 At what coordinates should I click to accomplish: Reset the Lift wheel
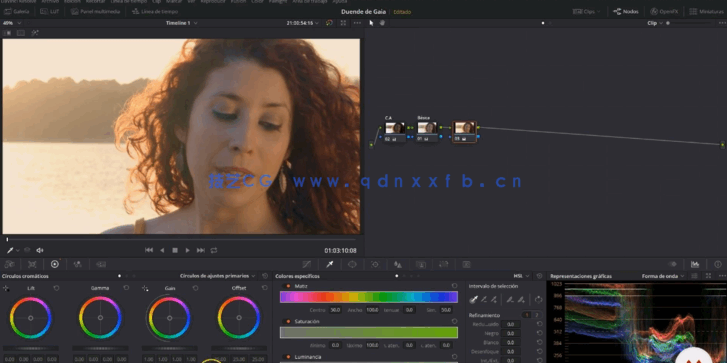click(x=57, y=288)
